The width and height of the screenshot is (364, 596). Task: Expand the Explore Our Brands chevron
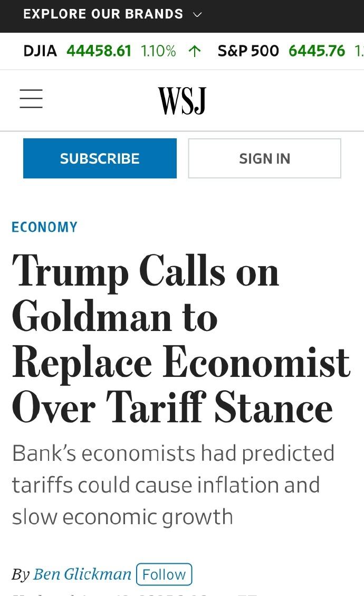tap(197, 15)
